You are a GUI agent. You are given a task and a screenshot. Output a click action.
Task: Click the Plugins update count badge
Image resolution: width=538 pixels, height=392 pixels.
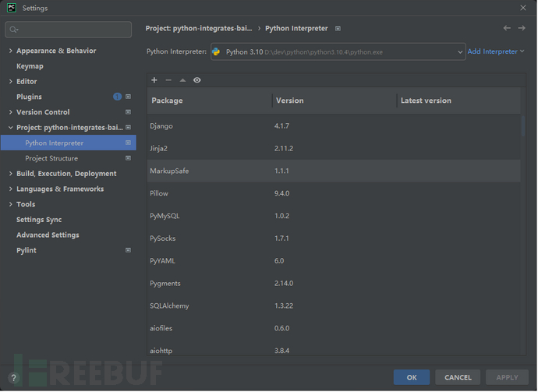click(117, 97)
